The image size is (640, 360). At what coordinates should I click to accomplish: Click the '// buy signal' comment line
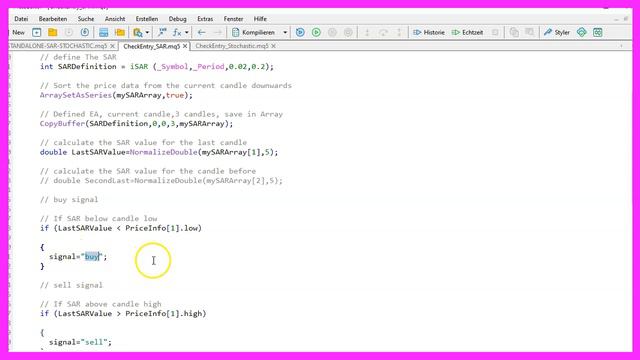click(x=69, y=200)
